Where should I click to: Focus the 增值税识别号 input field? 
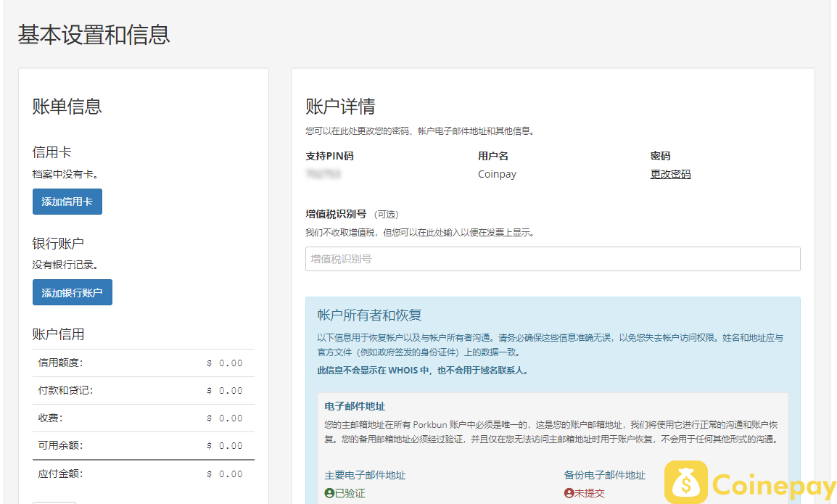click(553, 259)
